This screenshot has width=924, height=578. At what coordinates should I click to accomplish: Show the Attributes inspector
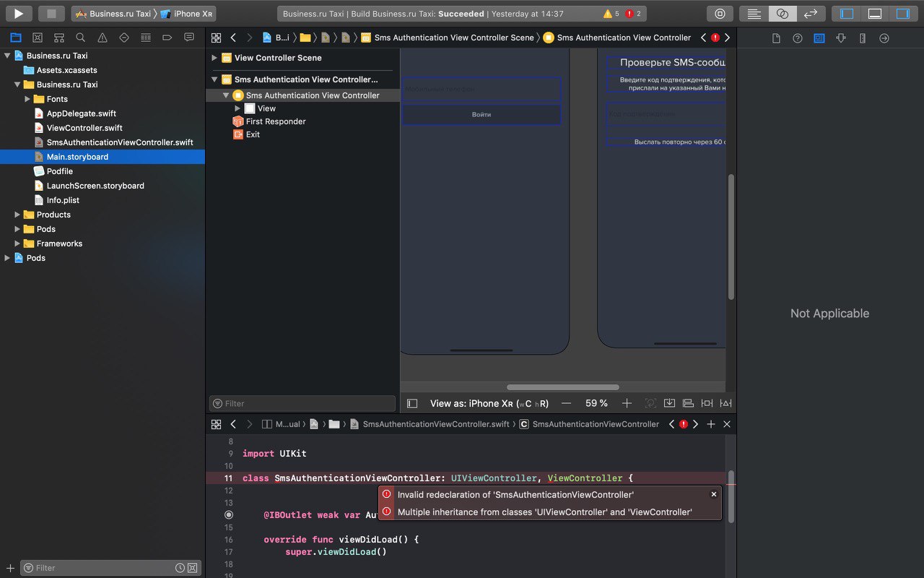(841, 38)
